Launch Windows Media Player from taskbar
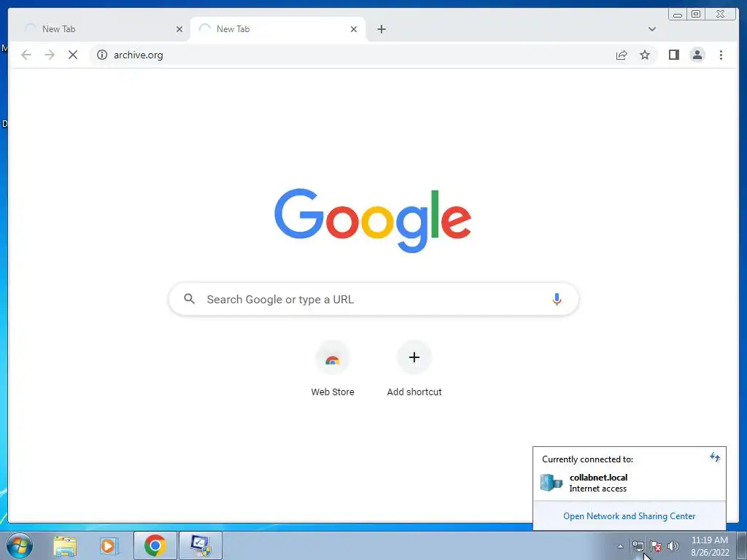The image size is (747, 560). click(x=109, y=545)
